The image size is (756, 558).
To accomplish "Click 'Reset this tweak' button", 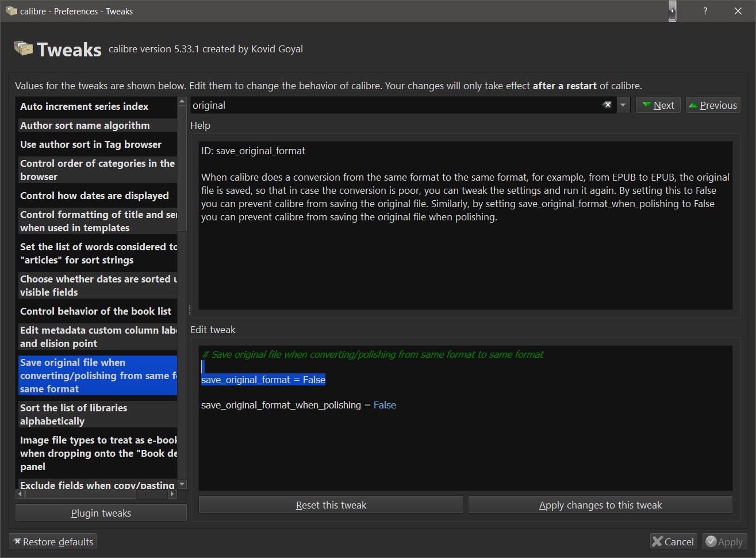I will click(x=331, y=505).
